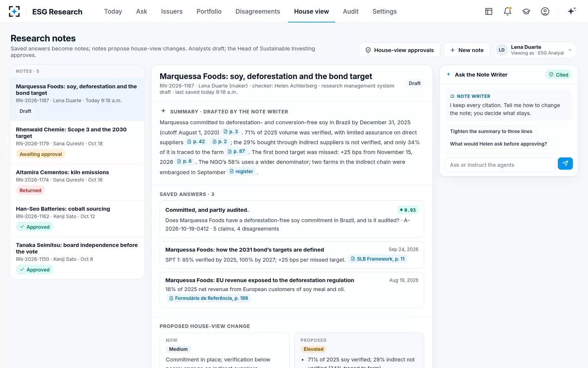Click the Cited badge in Note Writer
This screenshot has width=588, height=368.
tap(559, 75)
